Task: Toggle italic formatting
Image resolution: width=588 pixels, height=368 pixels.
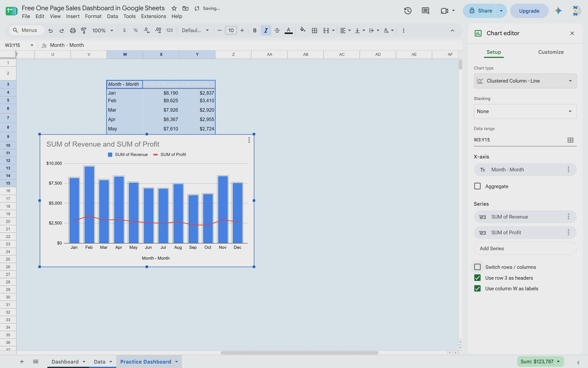Action: tap(266, 31)
